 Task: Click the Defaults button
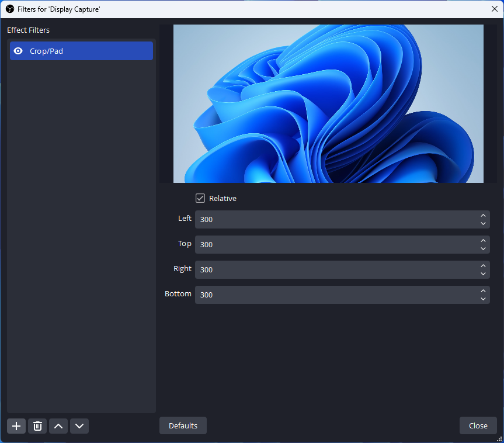[x=183, y=425]
